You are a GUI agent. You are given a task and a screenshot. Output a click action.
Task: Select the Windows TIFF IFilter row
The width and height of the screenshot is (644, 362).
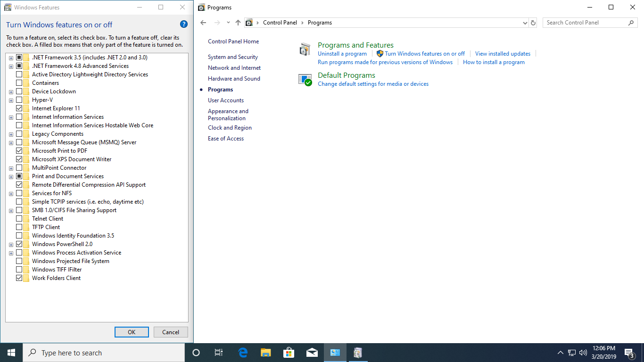click(57, 270)
